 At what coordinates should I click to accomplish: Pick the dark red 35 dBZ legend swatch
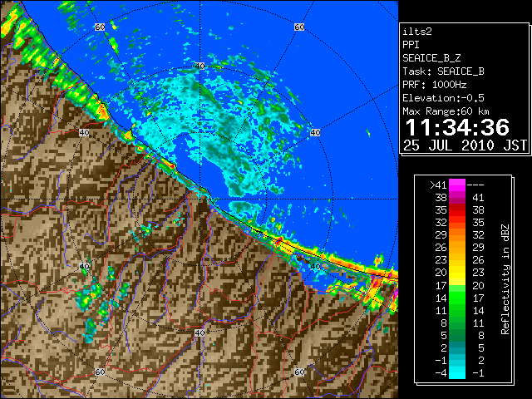(x=457, y=210)
